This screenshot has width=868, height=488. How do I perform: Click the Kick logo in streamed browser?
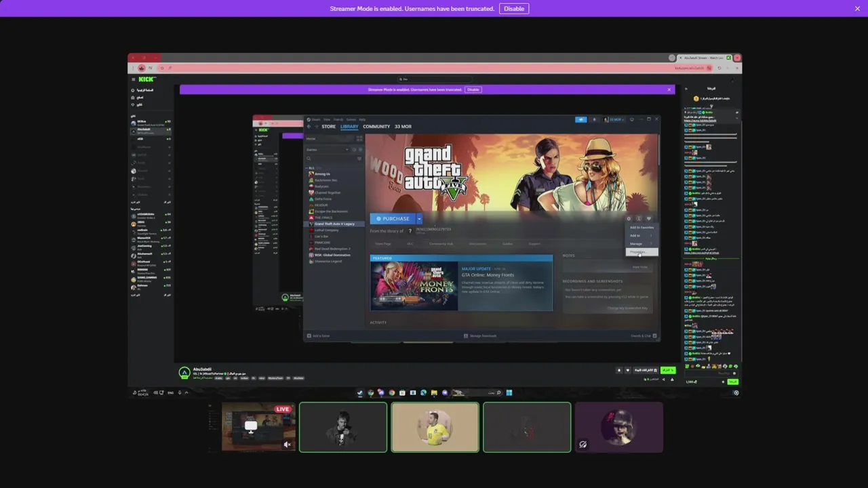[147, 79]
